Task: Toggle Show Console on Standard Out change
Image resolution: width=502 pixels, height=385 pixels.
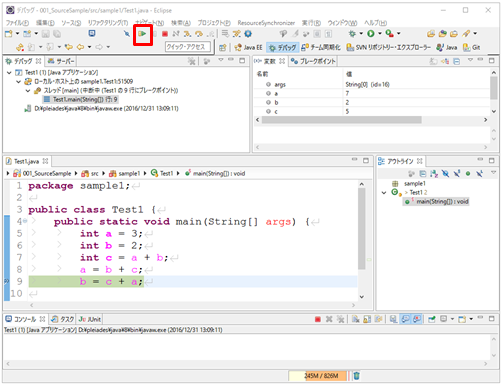Action: click(406, 319)
